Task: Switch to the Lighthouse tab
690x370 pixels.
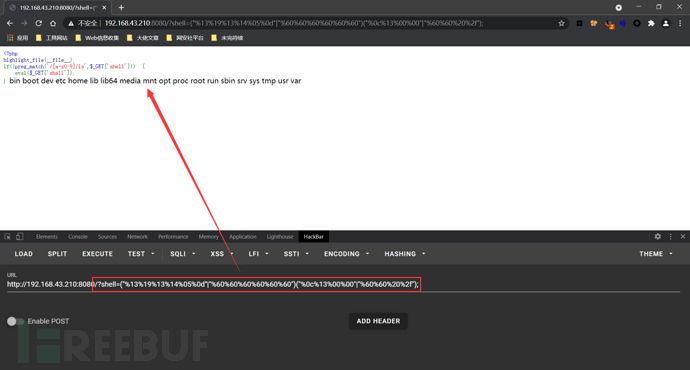Action: pos(280,237)
